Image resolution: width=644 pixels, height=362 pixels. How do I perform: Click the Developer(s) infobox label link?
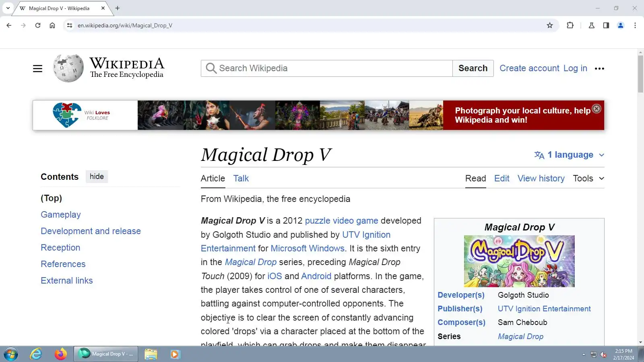(x=461, y=295)
